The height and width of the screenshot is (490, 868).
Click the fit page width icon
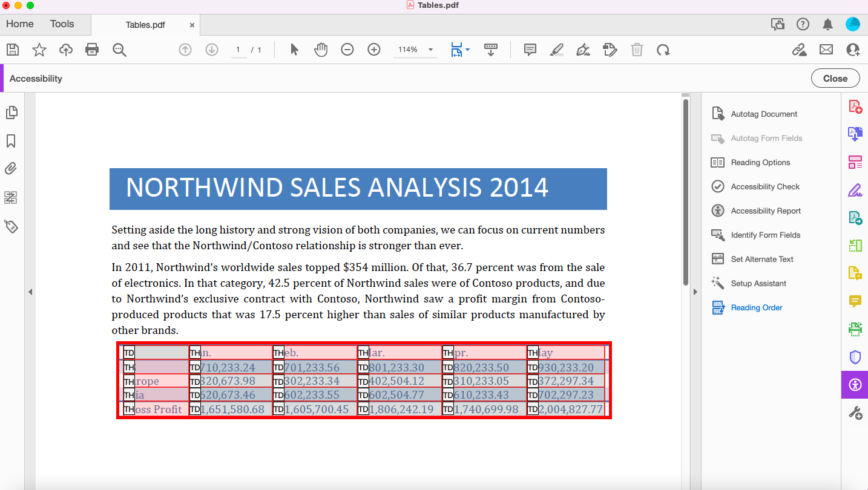[x=456, y=50]
